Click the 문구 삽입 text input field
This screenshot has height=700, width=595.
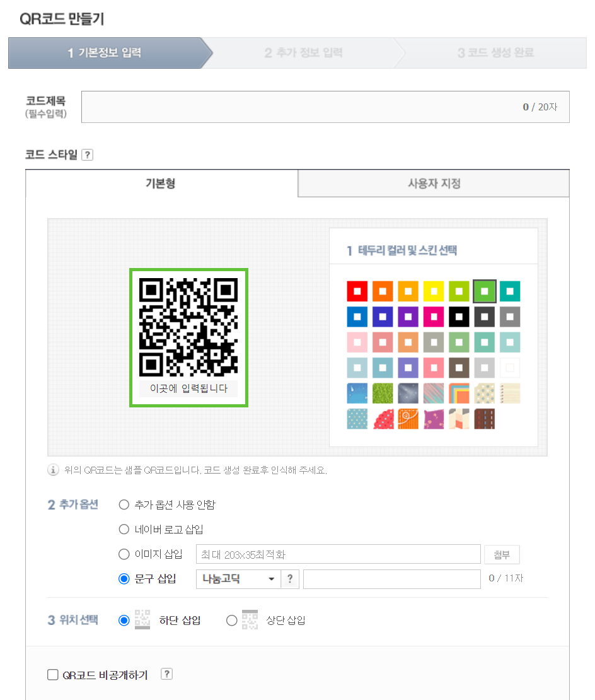[392, 579]
